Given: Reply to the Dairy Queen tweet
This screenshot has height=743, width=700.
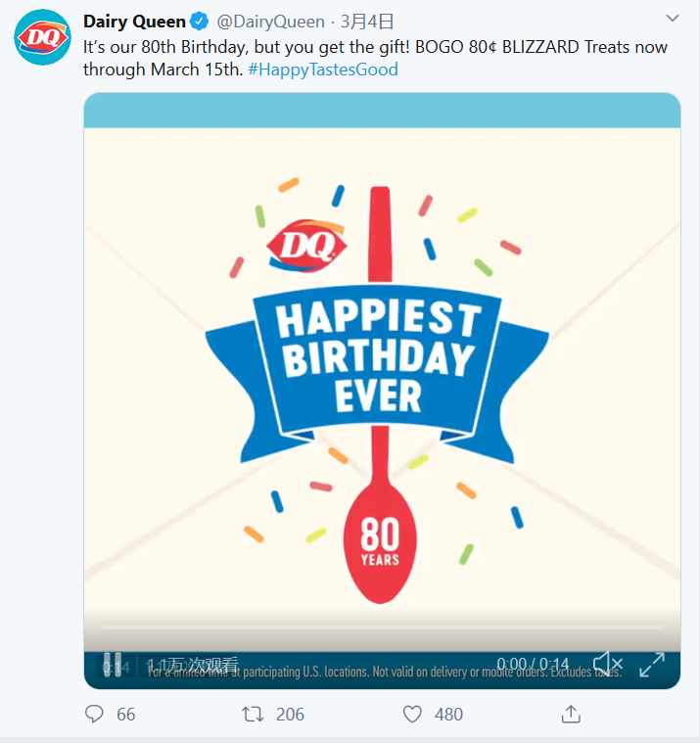Looking at the screenshot, I should point(95,715).
